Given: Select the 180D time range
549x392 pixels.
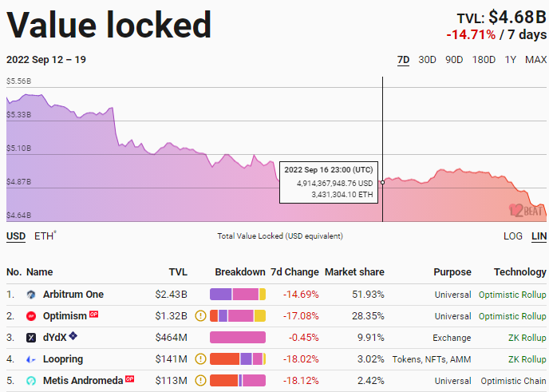Looking at the screenshot, I should (484, 60).
